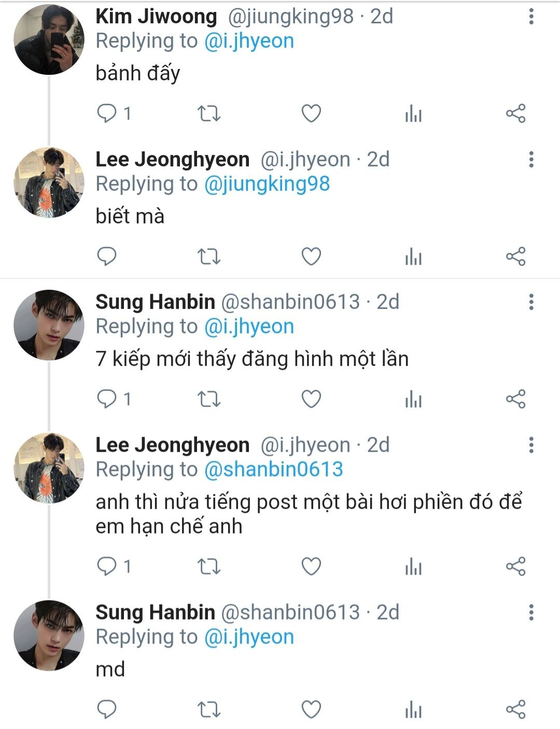Viewport: 560px width, 729px height.
Task: Reply to Sung Hanbin's "md" tweet
Action: [x=107, y=709]
